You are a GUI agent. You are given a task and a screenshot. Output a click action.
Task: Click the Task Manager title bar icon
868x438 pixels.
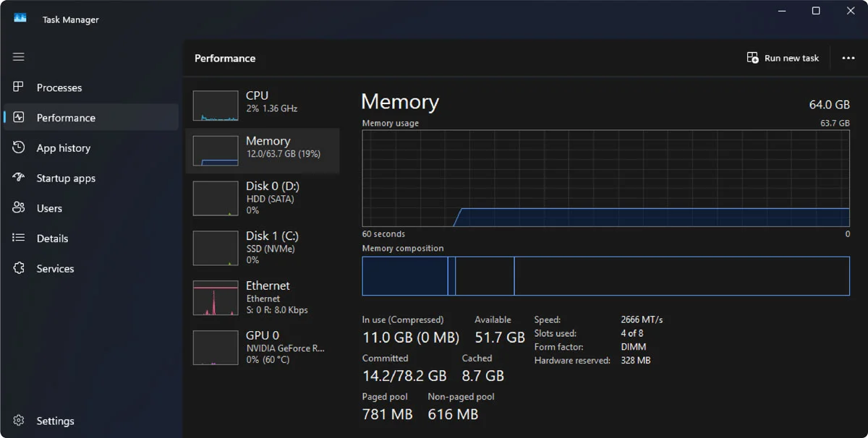click(x=20, y=19)
